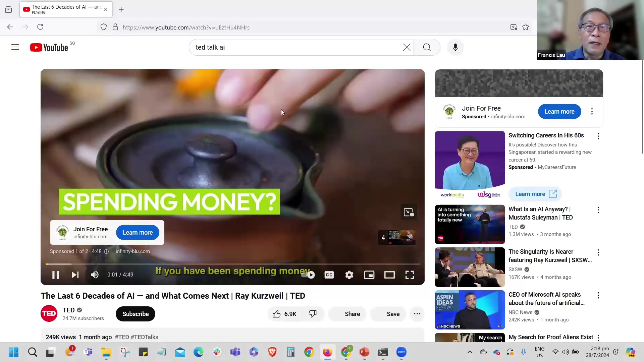Click the #TED hashtag

pyautogui.click(x=122, y=337)
